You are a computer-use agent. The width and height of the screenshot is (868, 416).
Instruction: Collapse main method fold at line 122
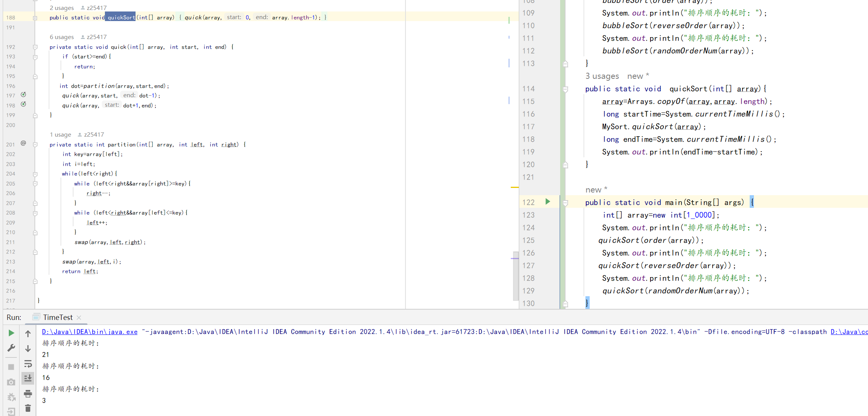click(x=566, y=203)
